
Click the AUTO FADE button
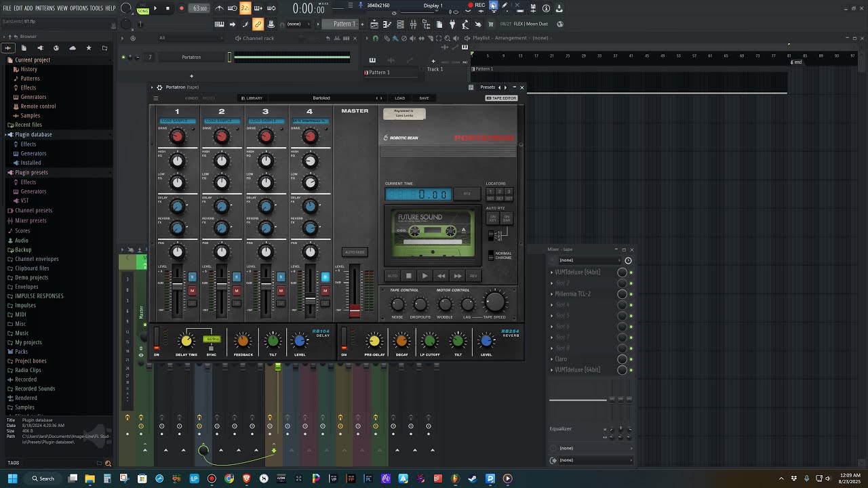355,252
